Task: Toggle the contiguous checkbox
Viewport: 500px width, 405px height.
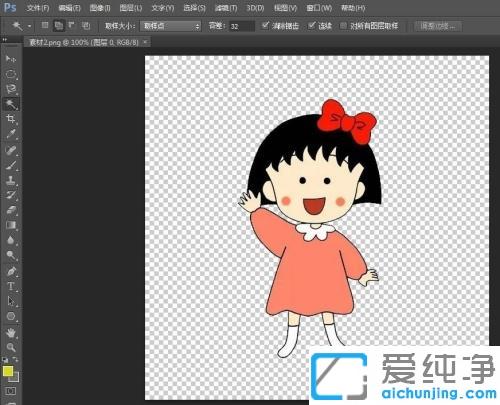Action: (311, 25)
